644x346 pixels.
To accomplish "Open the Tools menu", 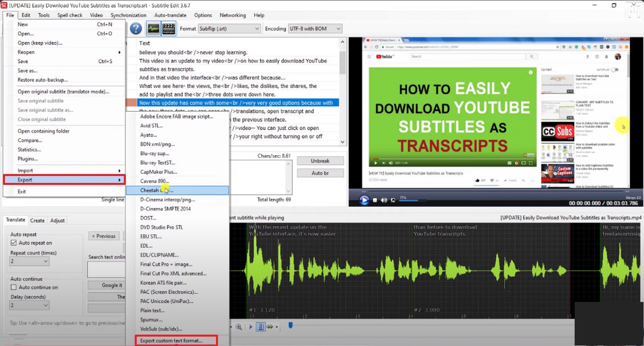I will (x=44, y=15).
